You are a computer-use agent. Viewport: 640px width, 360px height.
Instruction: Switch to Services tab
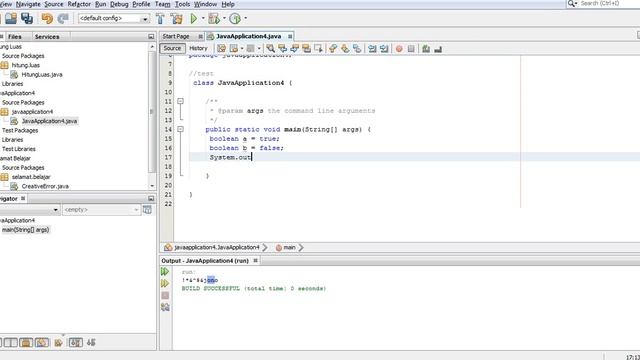[x=47, y=37]
